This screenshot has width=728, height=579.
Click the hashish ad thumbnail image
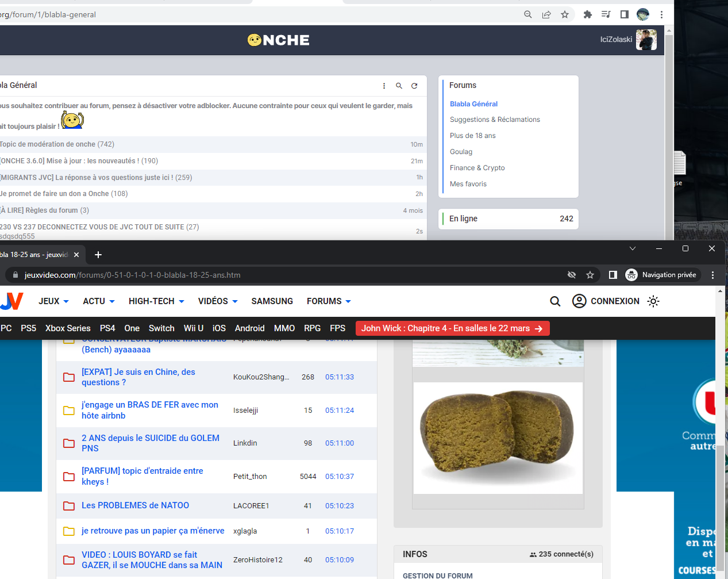click(498, 438)
